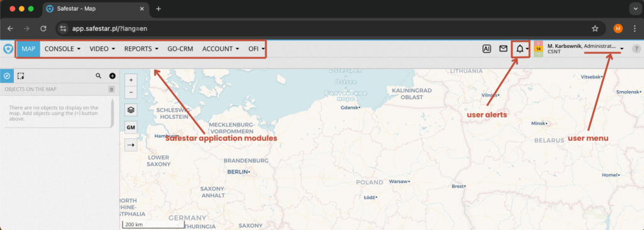
Task: Expand the CONSOLE menu
Action: (62, 49)
